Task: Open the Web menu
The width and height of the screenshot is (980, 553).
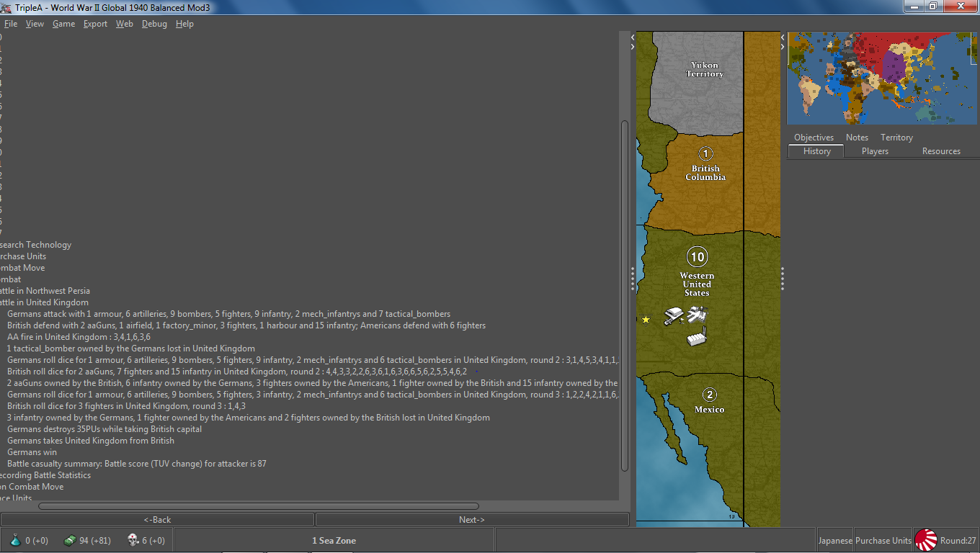Action: point(124,24)
